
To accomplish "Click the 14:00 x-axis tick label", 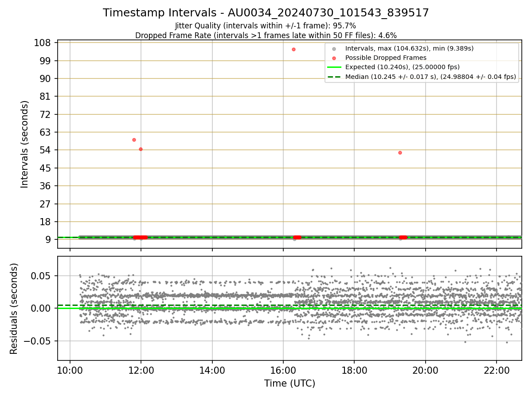I will (212, 370).
